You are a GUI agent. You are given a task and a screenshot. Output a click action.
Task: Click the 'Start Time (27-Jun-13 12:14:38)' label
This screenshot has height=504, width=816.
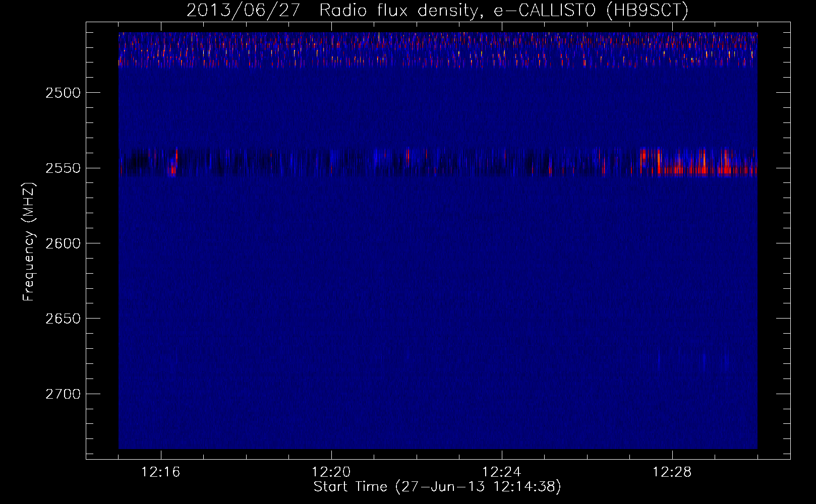(437, 487)
